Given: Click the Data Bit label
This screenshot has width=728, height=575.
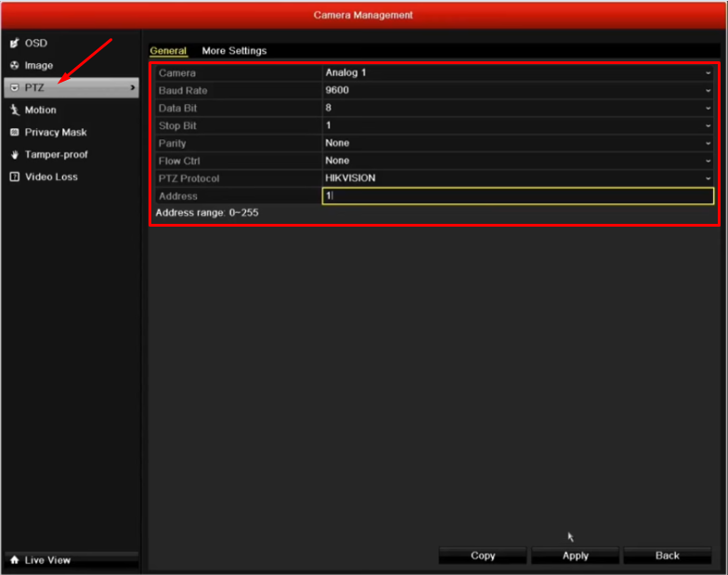Looking at the screenshot, I should point(178,108).
